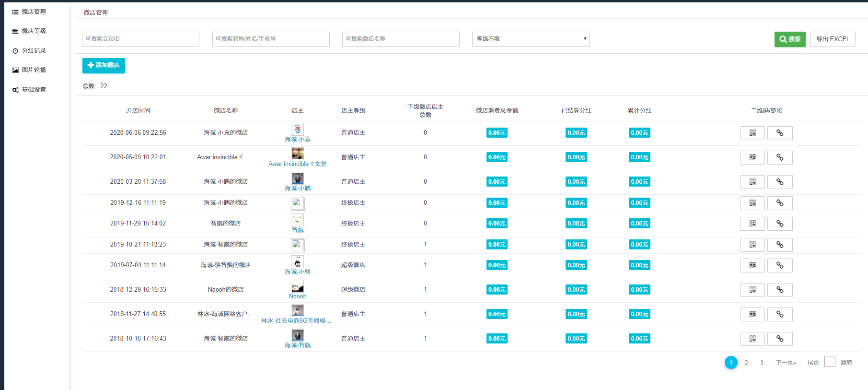
Task: Open link icon for 智航的微店 row
Action: [780, 224]
